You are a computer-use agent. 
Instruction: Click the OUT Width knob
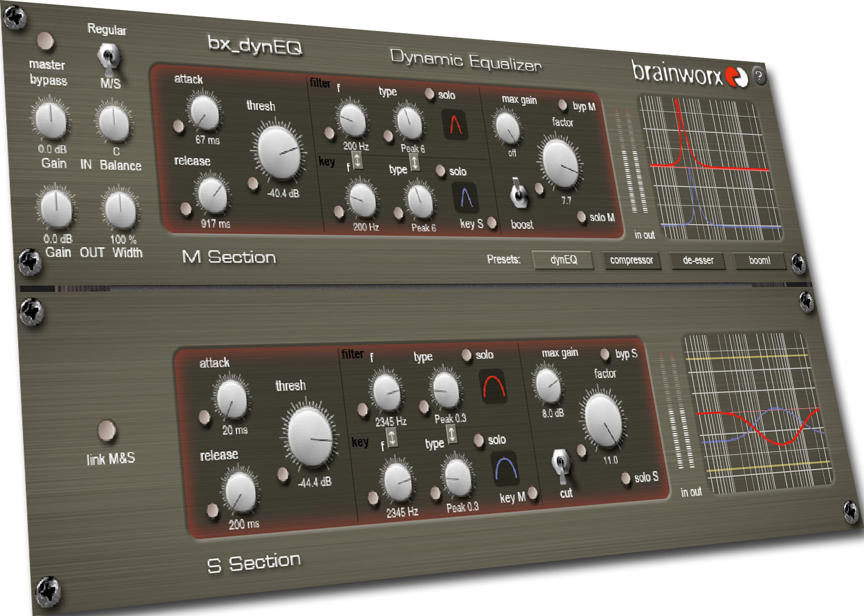tap(120, 210)
